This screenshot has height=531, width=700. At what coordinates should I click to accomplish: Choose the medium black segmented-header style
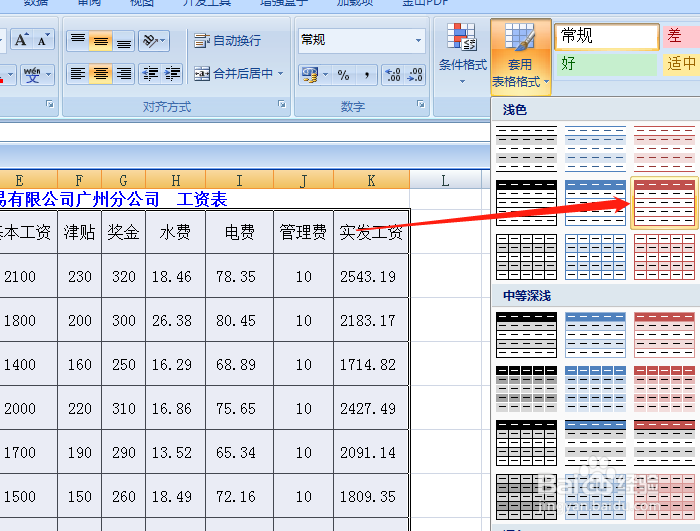pyautogui.click(x=526, y=389)
